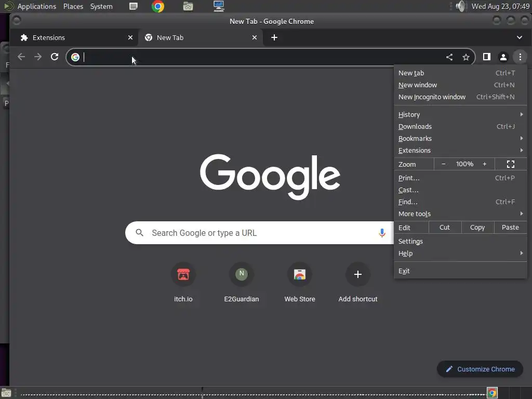Open the tab search dropdown arrow
Screen dimensions: 532x399
click(x=520, y=37)
